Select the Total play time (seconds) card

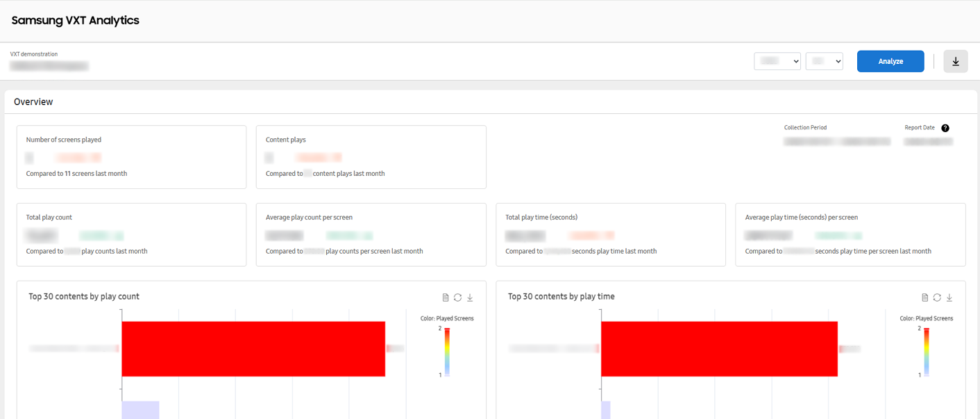pyautogui.click(x=611, y=235)
